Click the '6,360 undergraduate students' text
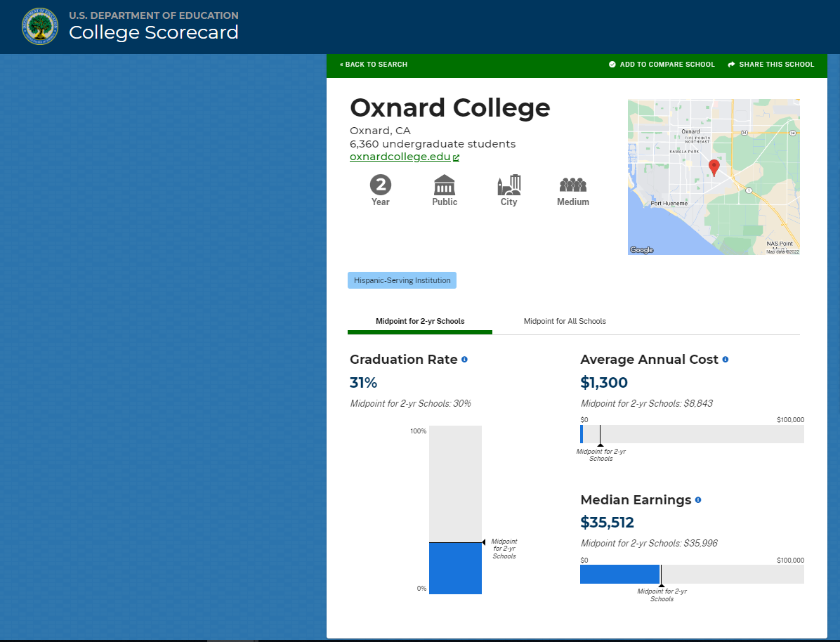 coord(433,144)
